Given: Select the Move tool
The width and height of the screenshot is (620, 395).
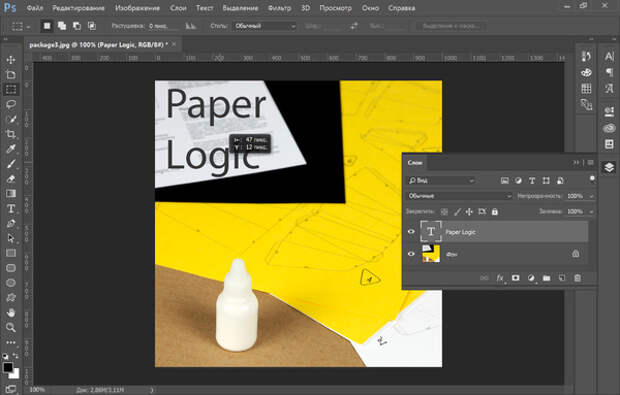Looking at the screenshot, I should point(11,60).
